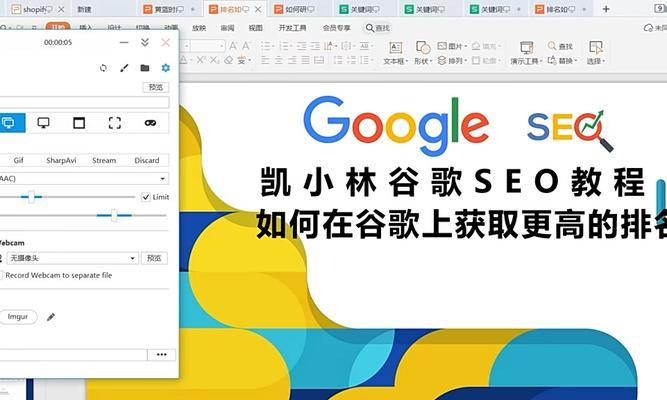
Task: Click the numbered list icon
Action: click(x=284, y=46)
